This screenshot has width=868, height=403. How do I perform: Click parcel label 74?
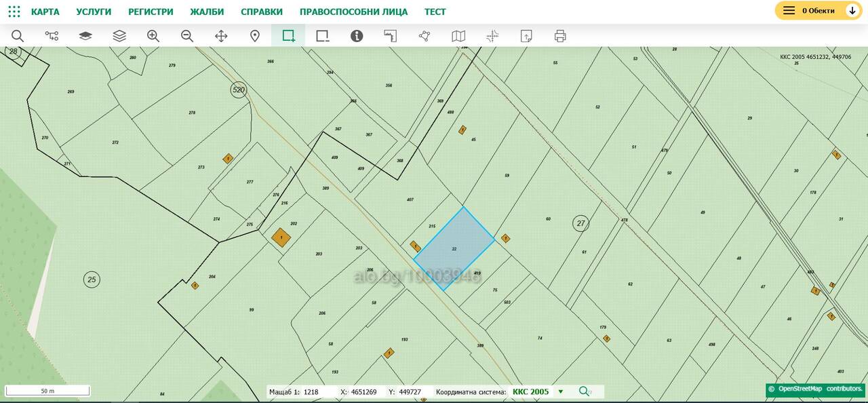click(540, 338)
